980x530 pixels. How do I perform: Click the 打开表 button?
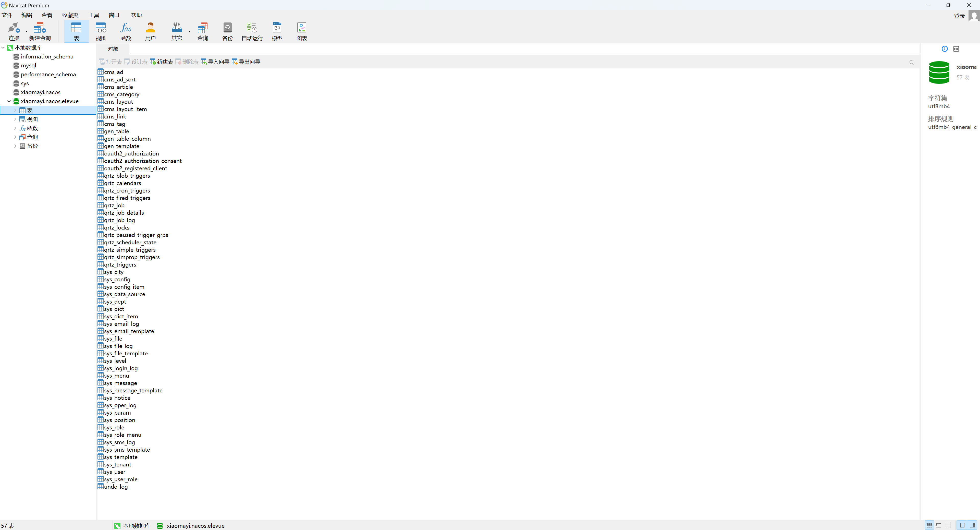pos(110,62)
